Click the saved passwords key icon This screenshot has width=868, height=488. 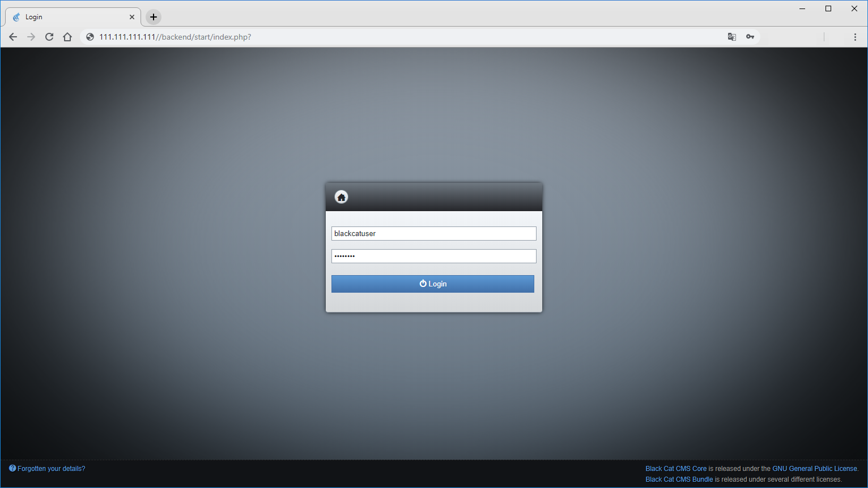pos(750,36)
